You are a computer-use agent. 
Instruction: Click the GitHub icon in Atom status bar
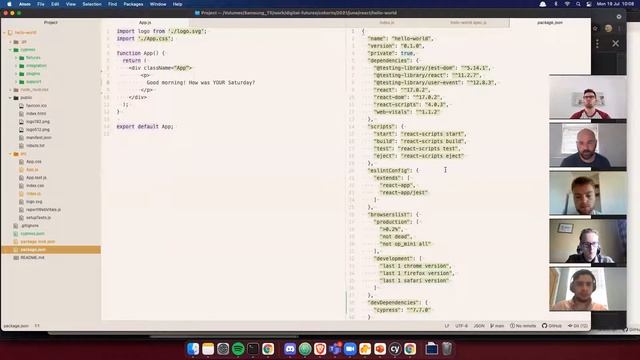point(552,326)
